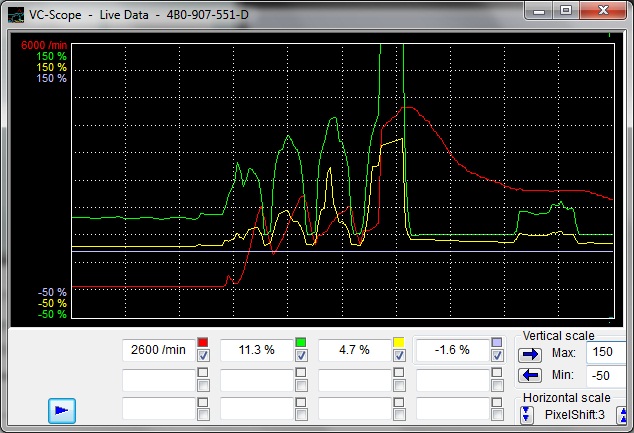Screen dimensions: 634x433
Task: Click the 2600 /min value field
Action: point(158,350)
